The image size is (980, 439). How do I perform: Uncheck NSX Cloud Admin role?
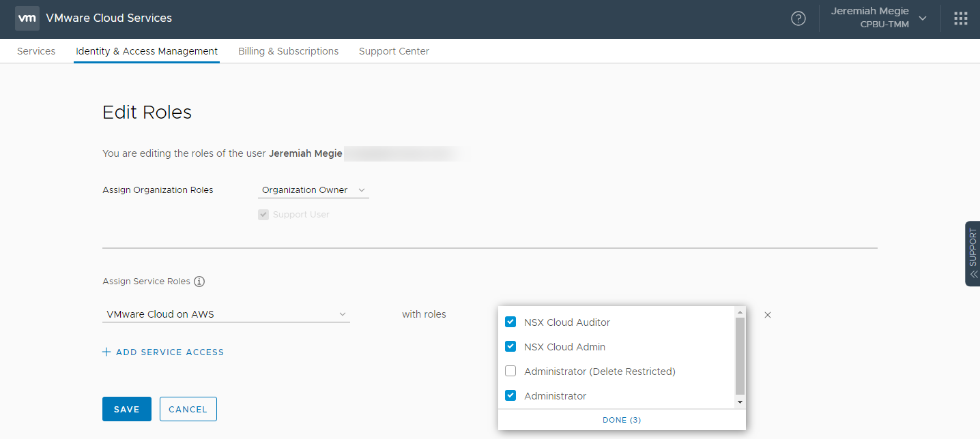[x=510, y=346]
